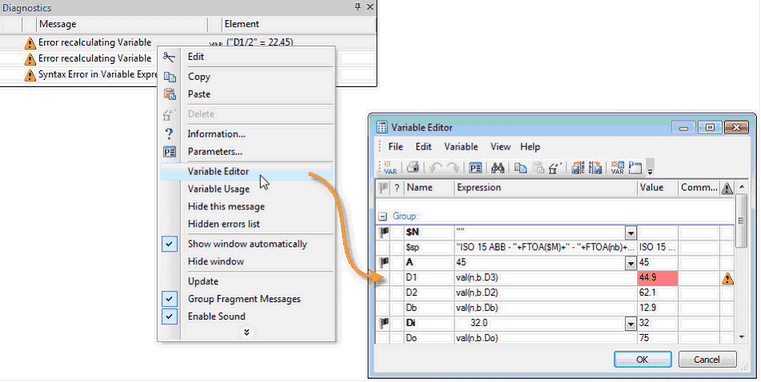
Task: Click the warning icon in D1 row
Action: pos(727,278)
